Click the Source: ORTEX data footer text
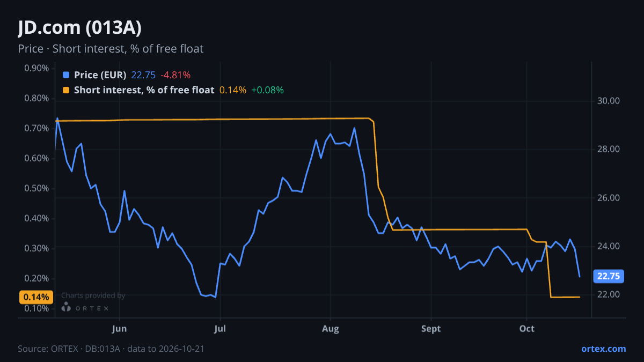The image size is (644, 362). click(x=111, y=349)
